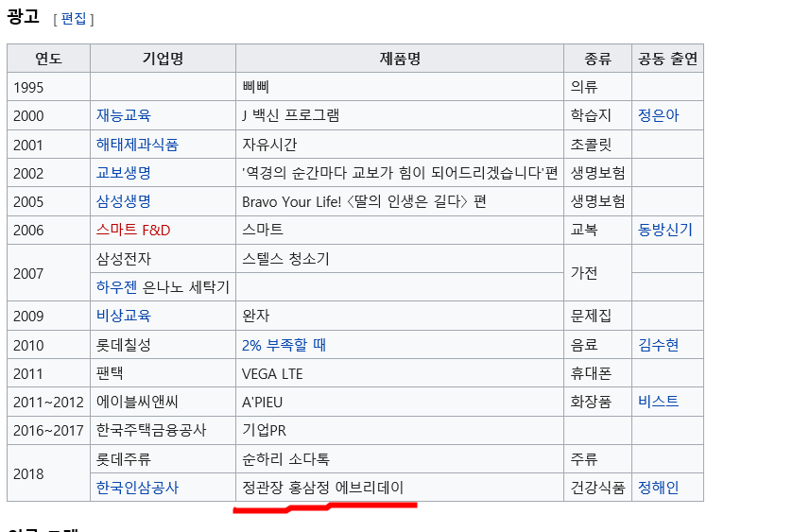793x532 pixels.
Task: Select the 문제집 category cell
Action: pyautogui.click(x=597, y=316)
